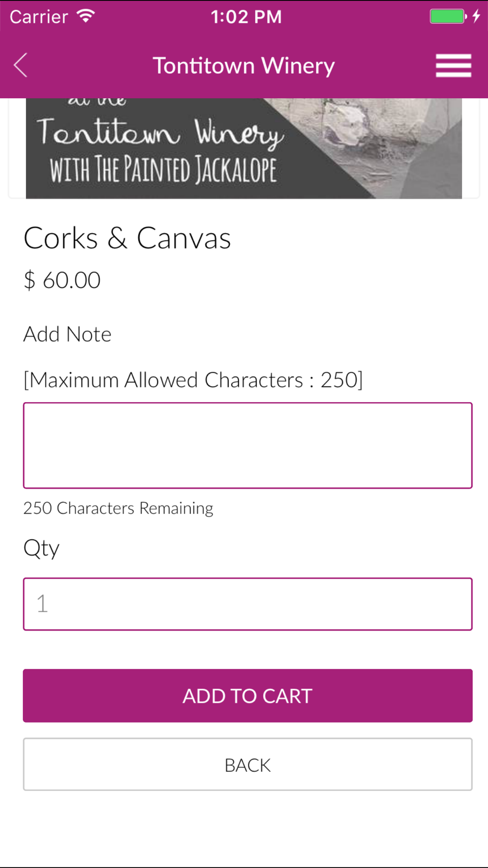
Task: Tap the Wi-Fi signal icon
Action: click(x=86, y=16)
